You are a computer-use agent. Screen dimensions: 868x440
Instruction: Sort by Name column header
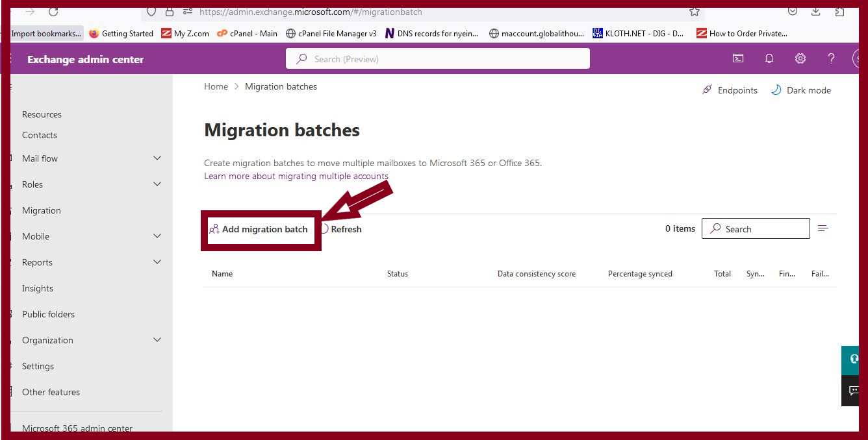point(222,274)
